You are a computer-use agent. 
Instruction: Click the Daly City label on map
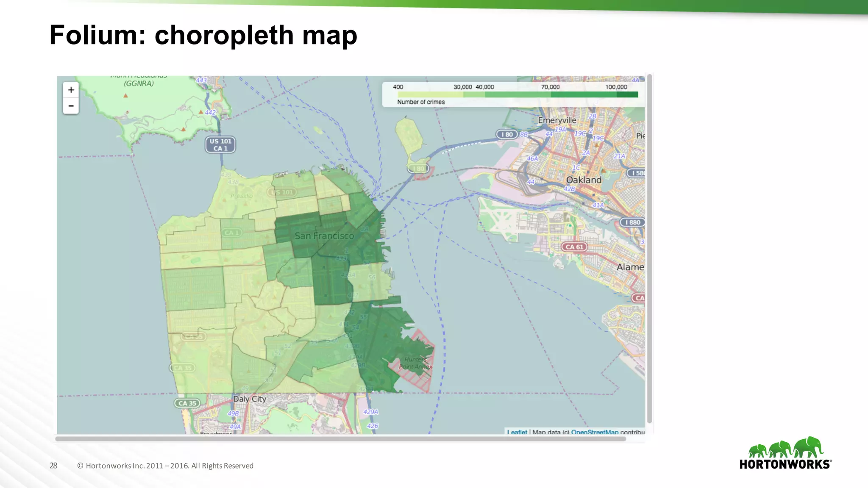click(250, 399)
